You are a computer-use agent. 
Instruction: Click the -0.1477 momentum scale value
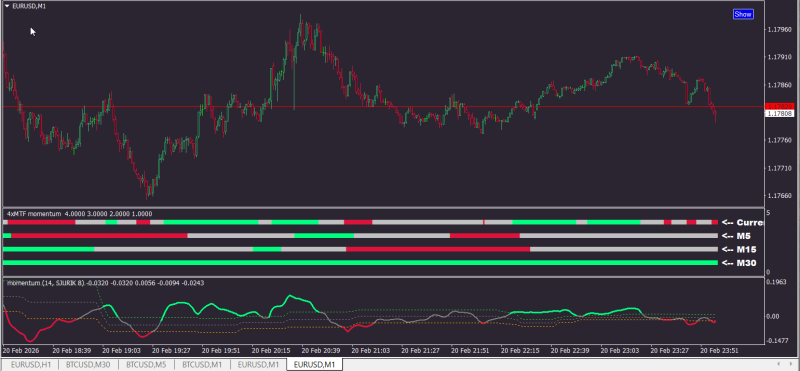click(778, 340)
